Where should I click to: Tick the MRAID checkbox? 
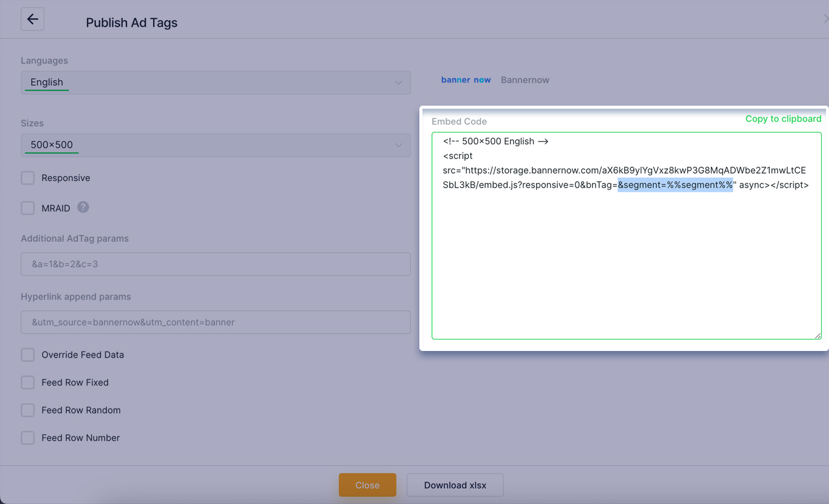pyautogui.click(x=28, y=208)
